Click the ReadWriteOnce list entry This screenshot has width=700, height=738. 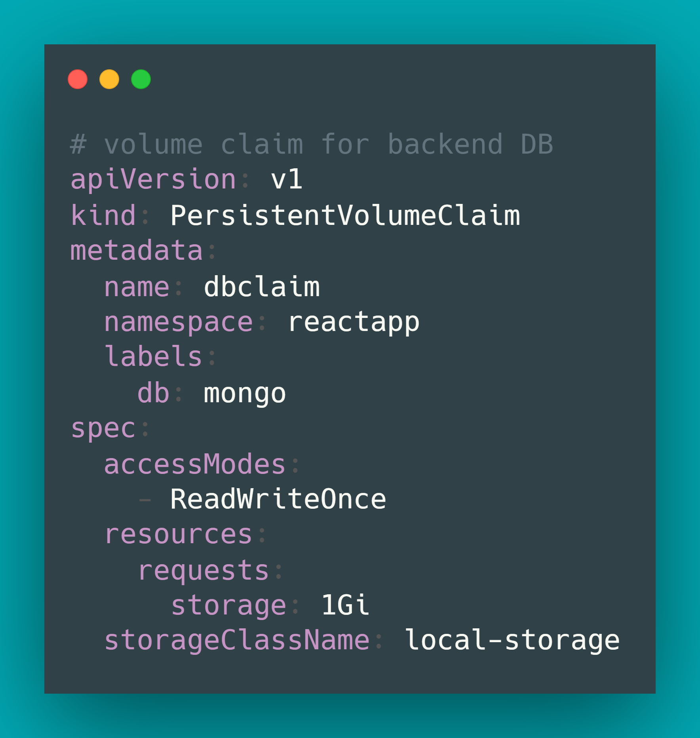pyautogui.click(x=278, y=499)
